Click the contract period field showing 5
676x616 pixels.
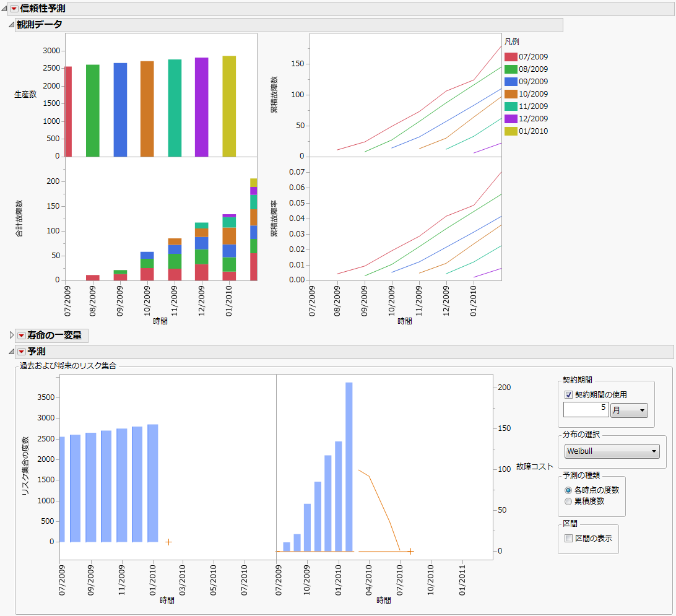(x=586, y=409)
